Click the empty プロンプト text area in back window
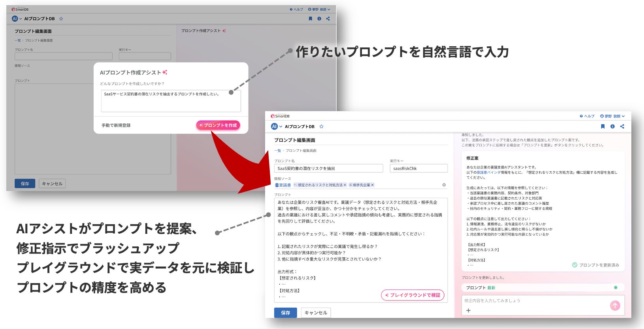644x329 pixels. 93,129
